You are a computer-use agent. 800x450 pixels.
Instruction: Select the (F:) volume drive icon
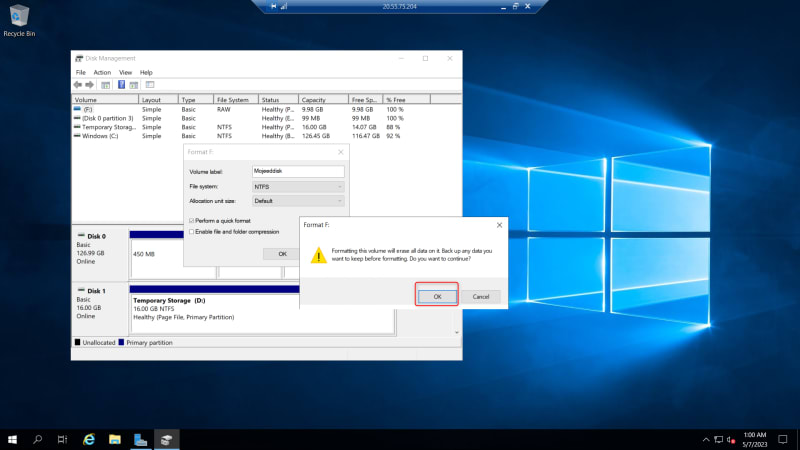pos(77,109)
